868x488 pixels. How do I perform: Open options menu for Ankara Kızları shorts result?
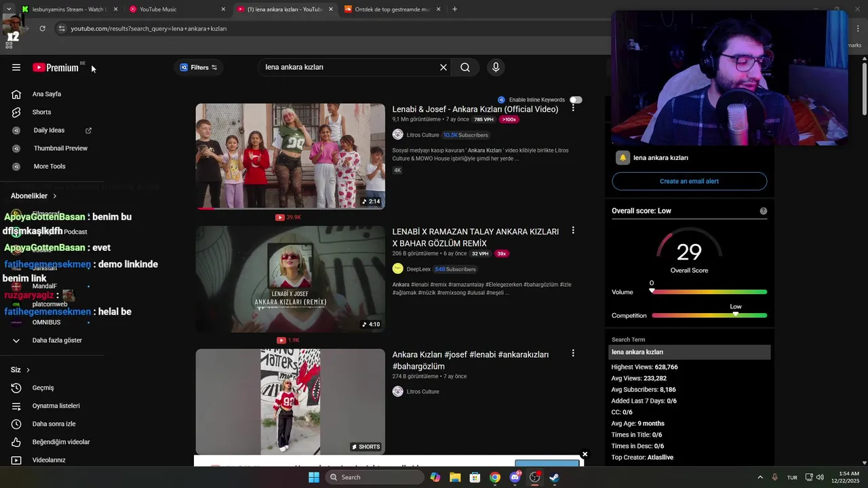point(573,353)
